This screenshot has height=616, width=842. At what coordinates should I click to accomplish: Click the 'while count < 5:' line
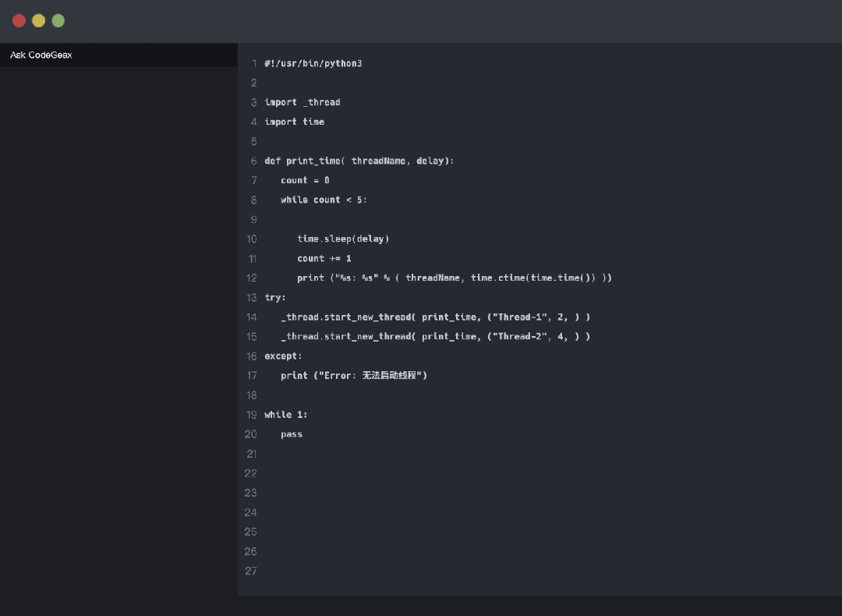(324, 200)
